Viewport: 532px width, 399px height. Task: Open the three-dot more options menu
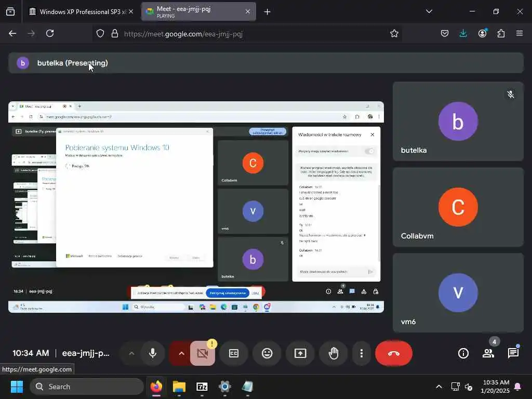[362, 353]
